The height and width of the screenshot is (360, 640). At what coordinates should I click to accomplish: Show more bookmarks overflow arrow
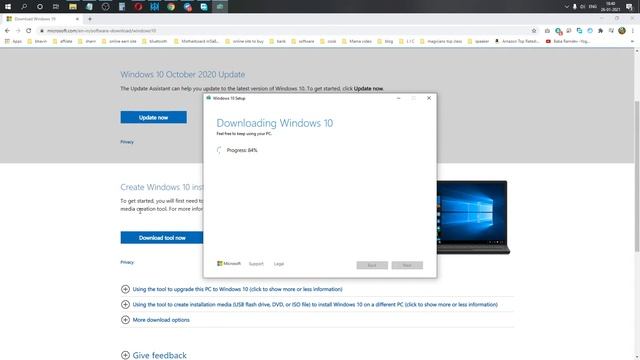pyautogui.click(x=632, y=41)
